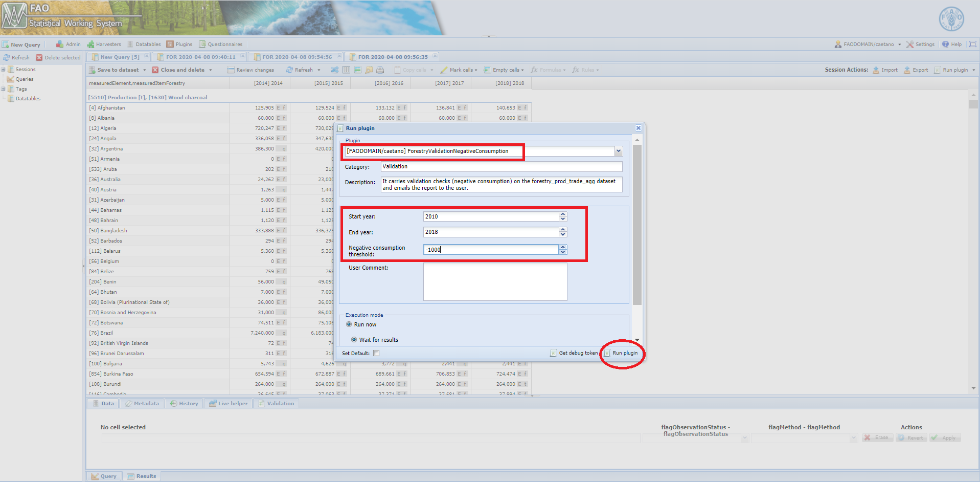Expand the Tags tree node
Viewport: 980px width, 482px height.
[3, 89]
